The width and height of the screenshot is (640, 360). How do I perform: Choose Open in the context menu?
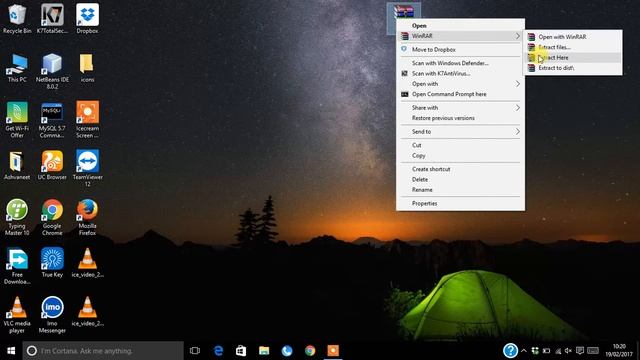(x=460, y=25)
